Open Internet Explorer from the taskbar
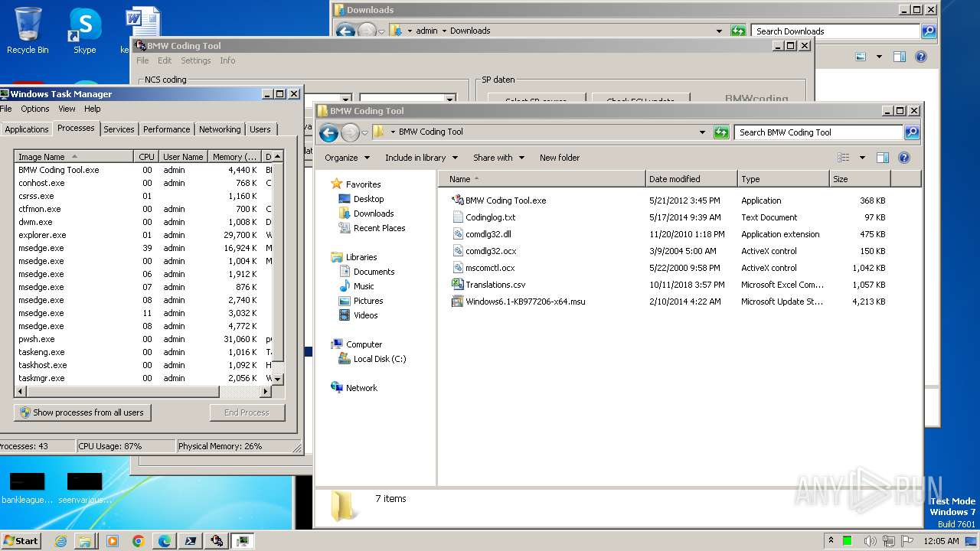The width and height of the screenshot is (980, 551). [x=60, y=541]
